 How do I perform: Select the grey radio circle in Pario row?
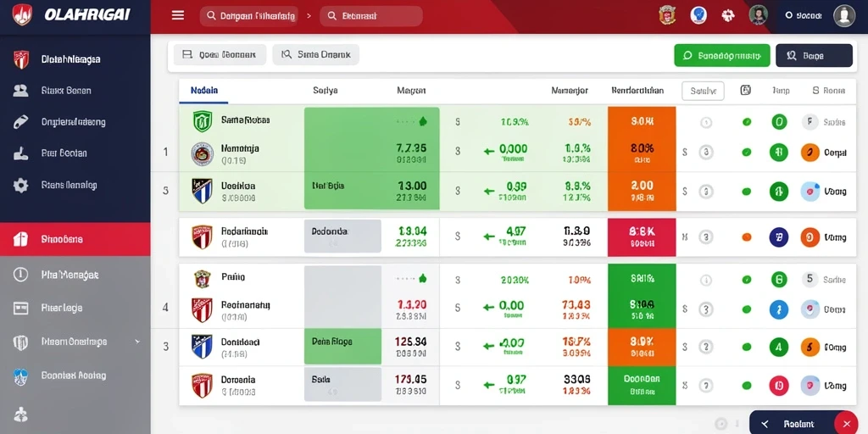coord(706,280)
